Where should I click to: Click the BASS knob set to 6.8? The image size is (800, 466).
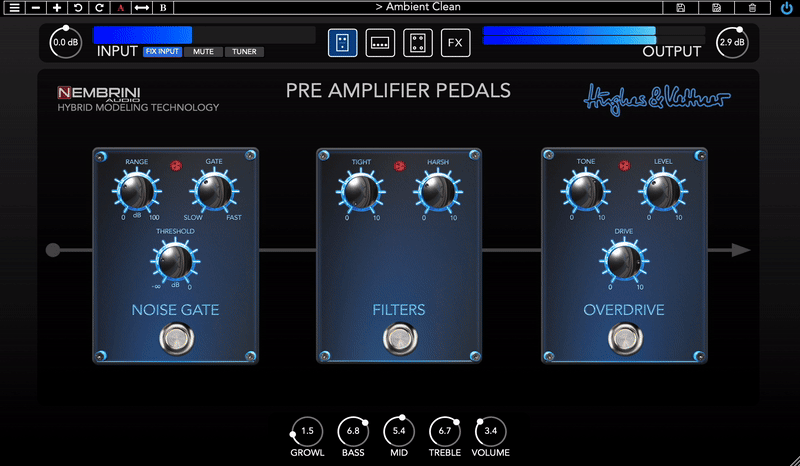coord(353,431)
